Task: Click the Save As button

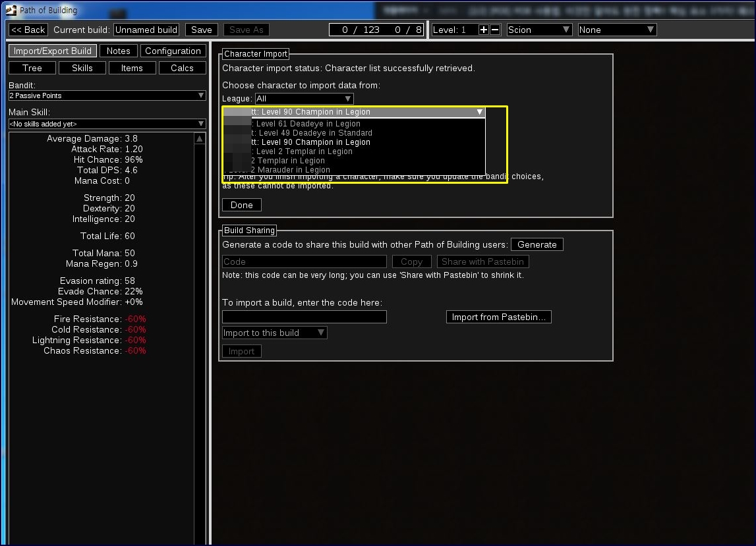Action: (x=247, y=30)
